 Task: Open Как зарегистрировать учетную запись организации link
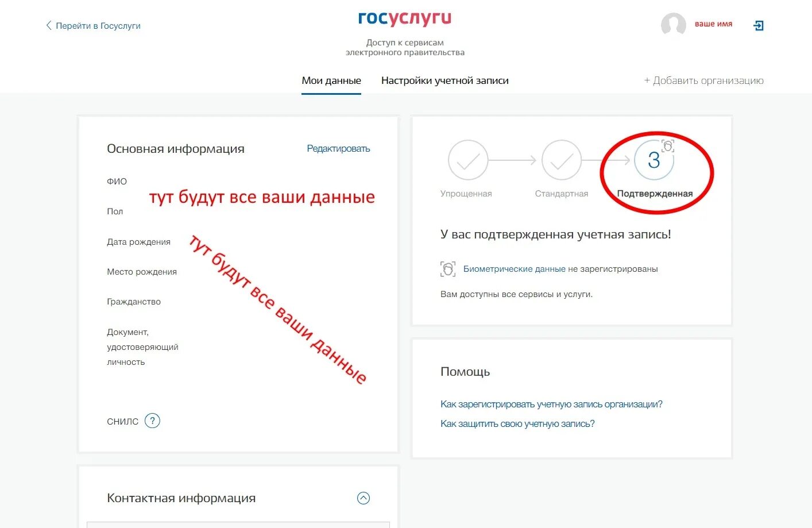(551, 404)
